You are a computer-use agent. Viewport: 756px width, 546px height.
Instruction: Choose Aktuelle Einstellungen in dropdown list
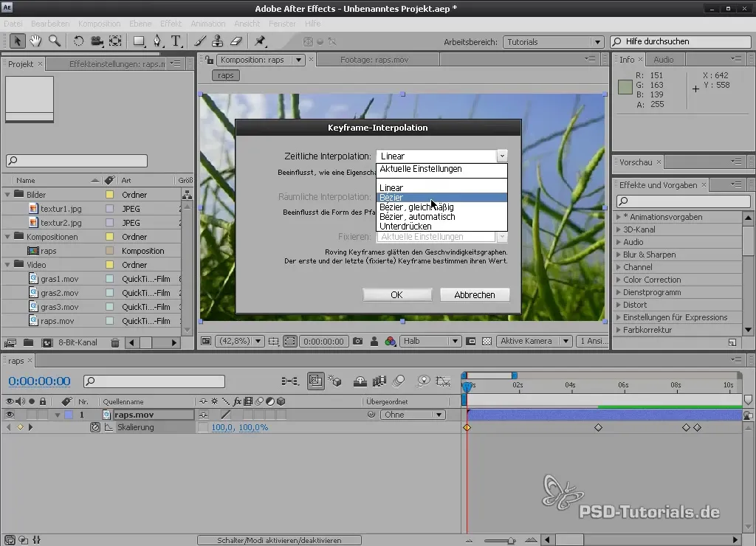point(441,169)
